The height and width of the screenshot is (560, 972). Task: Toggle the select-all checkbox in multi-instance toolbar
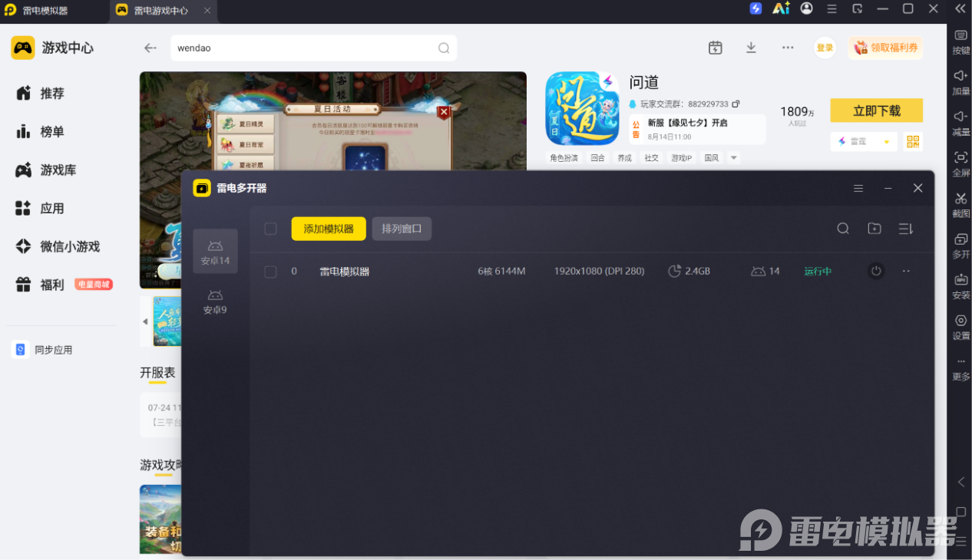pyautogui.click(x=270, y=229)
